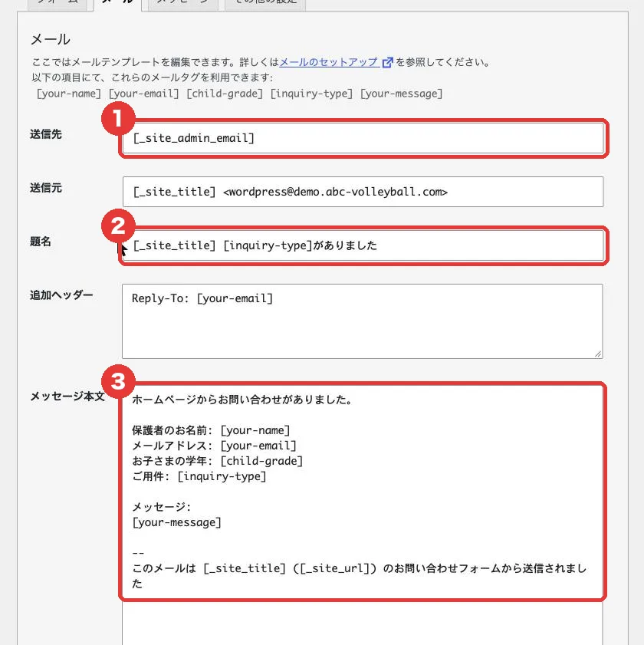The height and width of the screenshot is (645, 644).
Task: Click the external link icon beside メールのセットアップ
Action: (387, 63)
